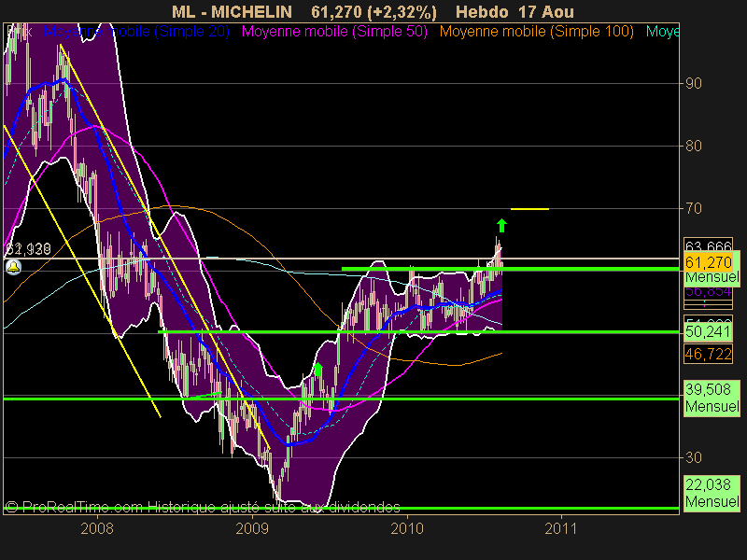747x560 pixels.
Task: Click the 2011 time axis label
Action: point(561,528)
